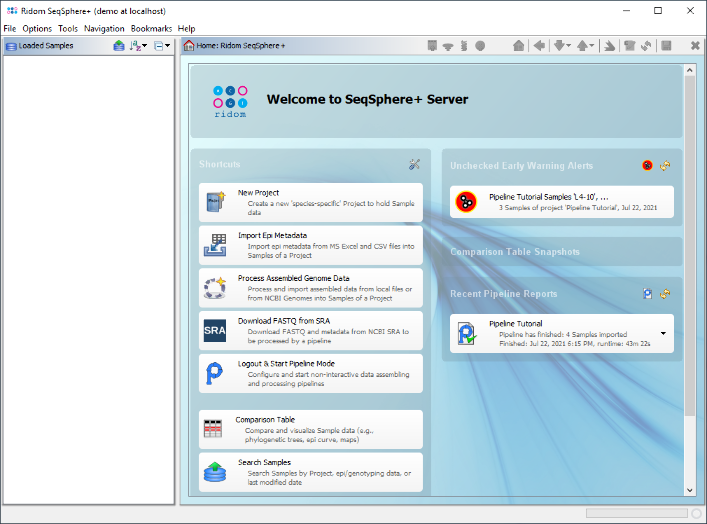Open the Tools menu

[x=68, y=29]
